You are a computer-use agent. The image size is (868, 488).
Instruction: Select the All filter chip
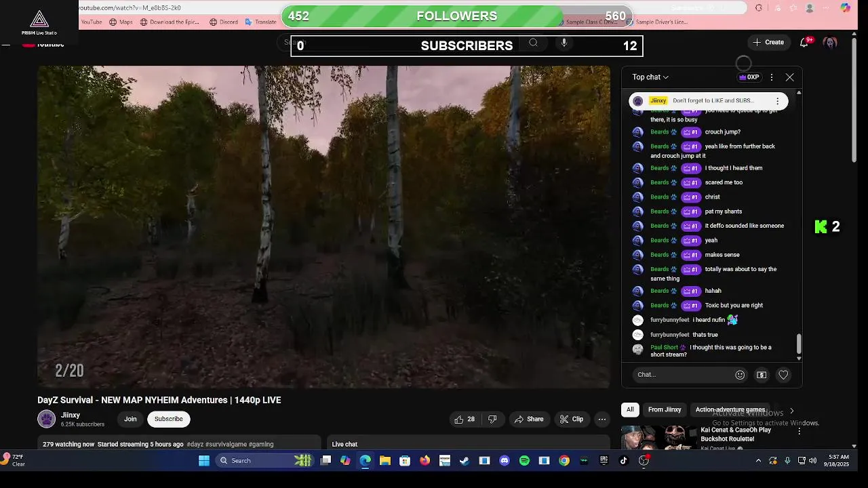tap(630, 409)
